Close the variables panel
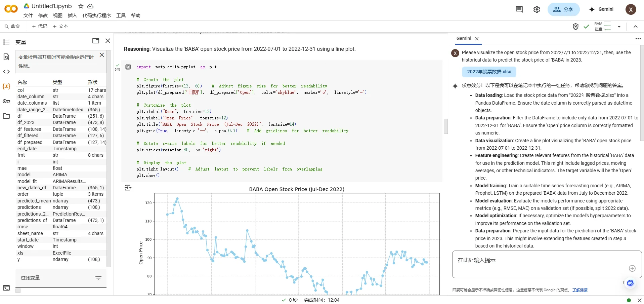This screenshot has width=644, height=304. 108,41
